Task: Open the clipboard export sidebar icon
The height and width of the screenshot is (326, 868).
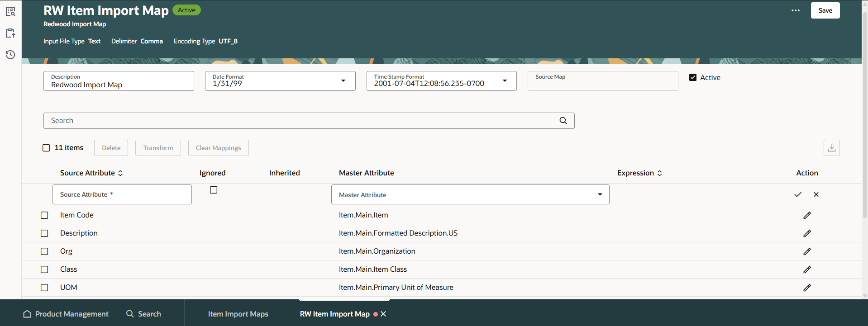Action: [10, 33]
